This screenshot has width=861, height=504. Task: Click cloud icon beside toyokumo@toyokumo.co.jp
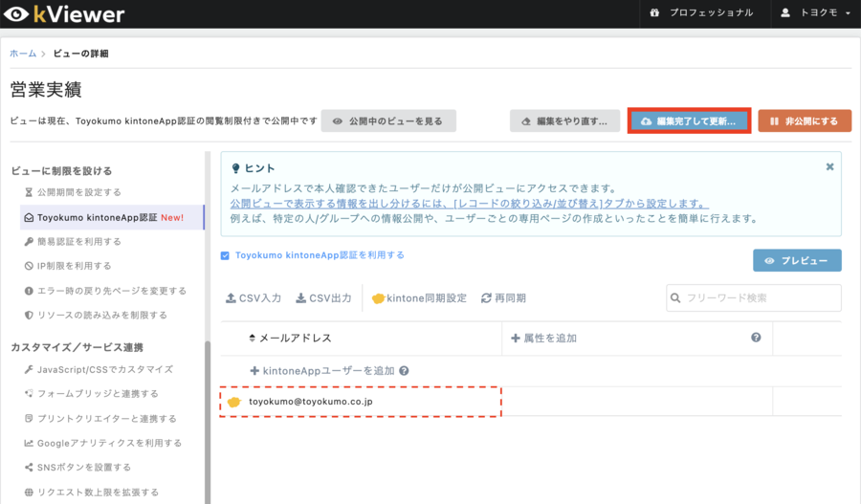click(x=234, y=402)
